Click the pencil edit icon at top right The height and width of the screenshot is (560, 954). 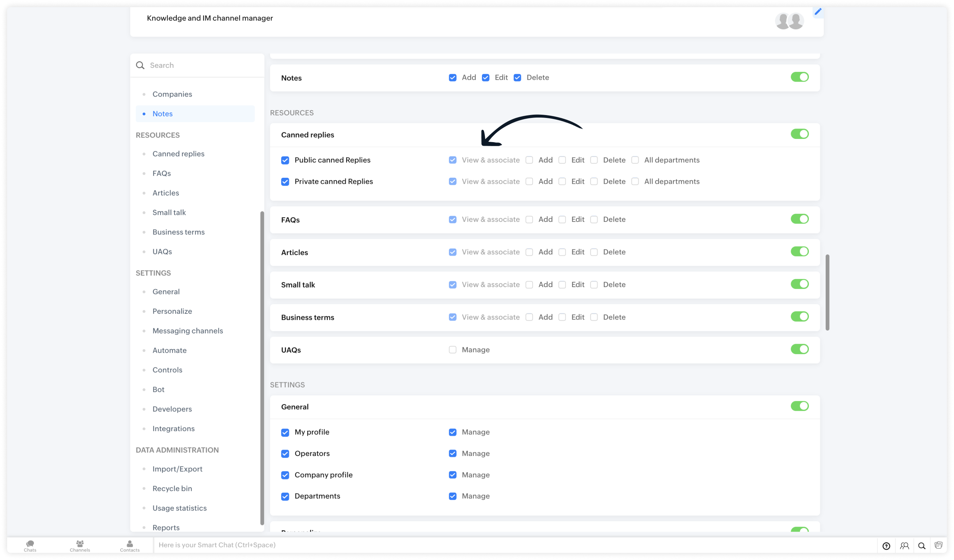pyautogui.click(x=818, y=12)
